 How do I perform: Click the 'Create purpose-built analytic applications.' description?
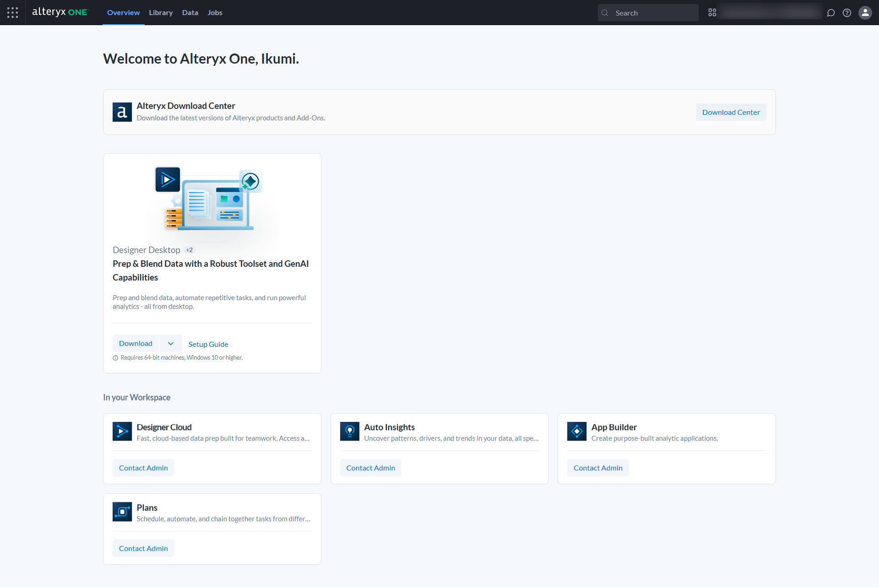pyautogui.click(x=655, y=438)
